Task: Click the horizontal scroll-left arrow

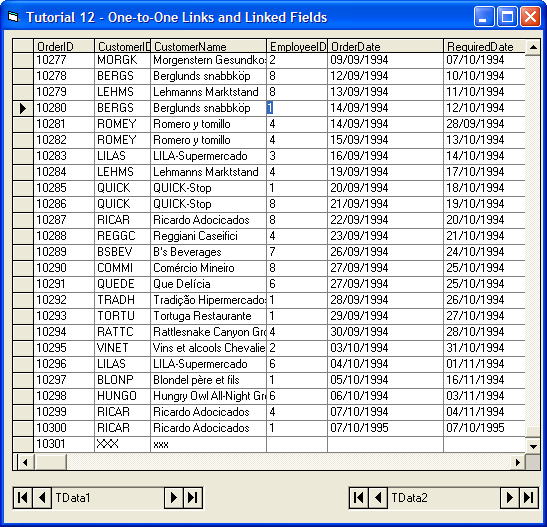Action: click(24, 462)
